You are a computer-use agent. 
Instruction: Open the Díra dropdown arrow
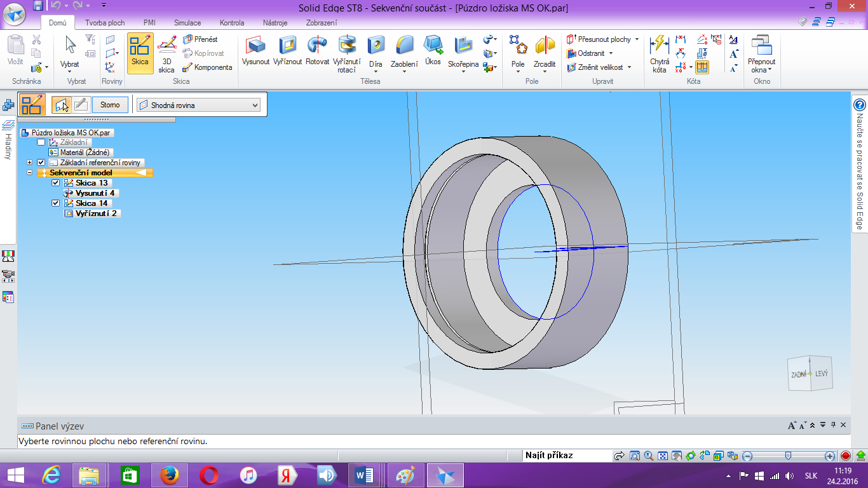click(376, 72)
